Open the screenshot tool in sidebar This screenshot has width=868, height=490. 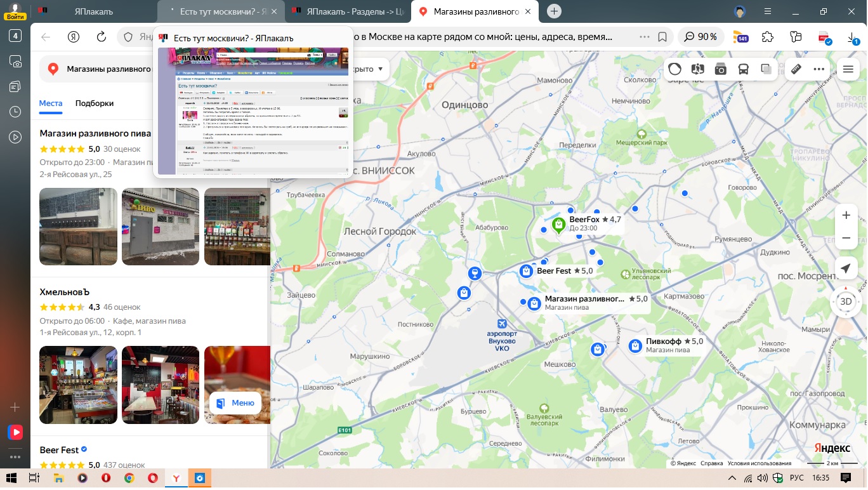15,61
